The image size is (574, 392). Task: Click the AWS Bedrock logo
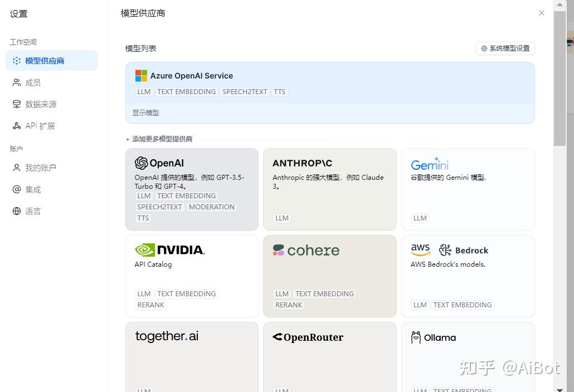pos(449,250)
